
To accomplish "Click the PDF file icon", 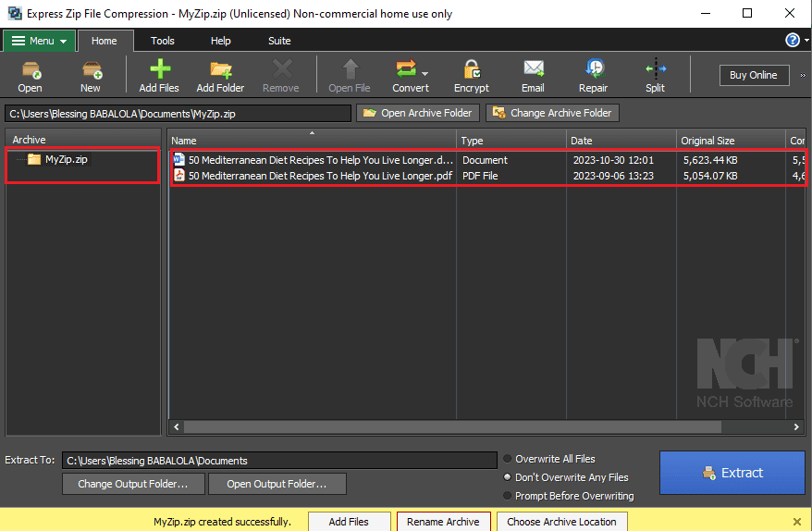I will (179, 175).
